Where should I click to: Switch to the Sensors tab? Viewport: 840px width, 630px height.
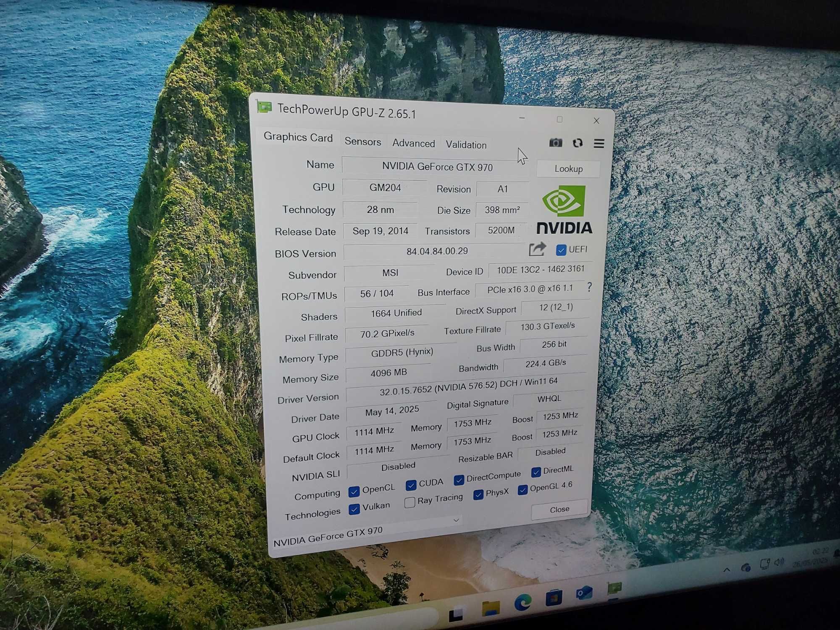(363, 142)
